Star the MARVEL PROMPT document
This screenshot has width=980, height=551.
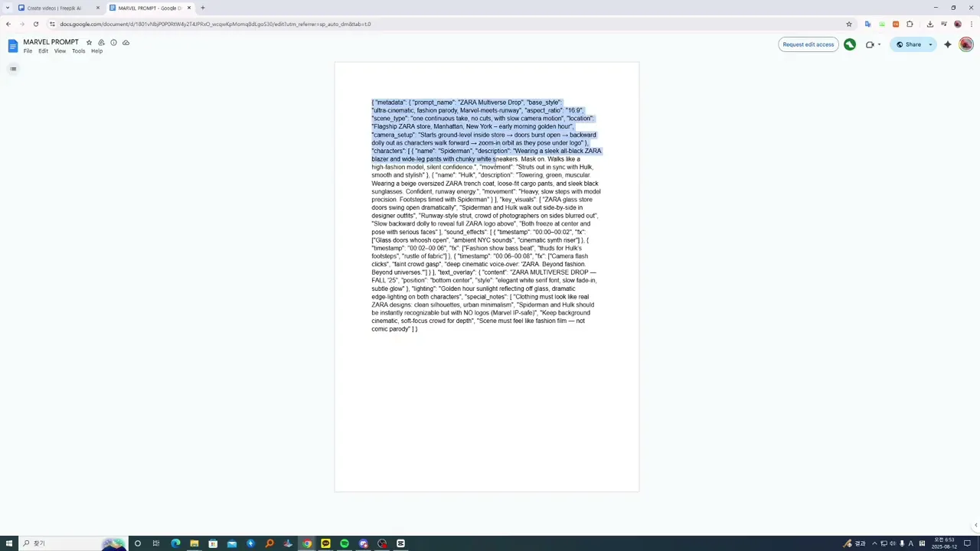click(89, 42)
